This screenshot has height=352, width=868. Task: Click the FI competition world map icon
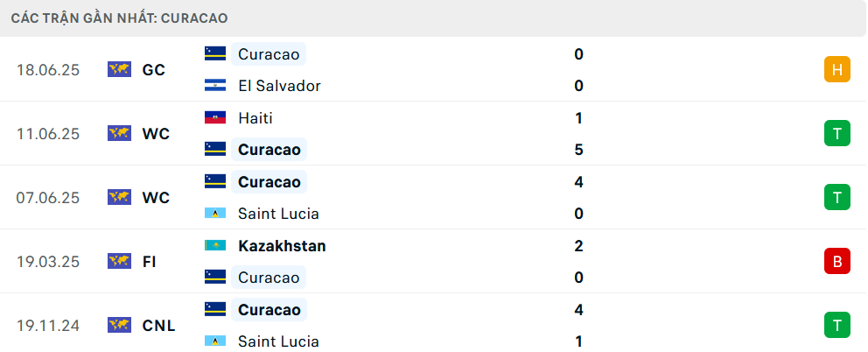[x=120, y=261]
